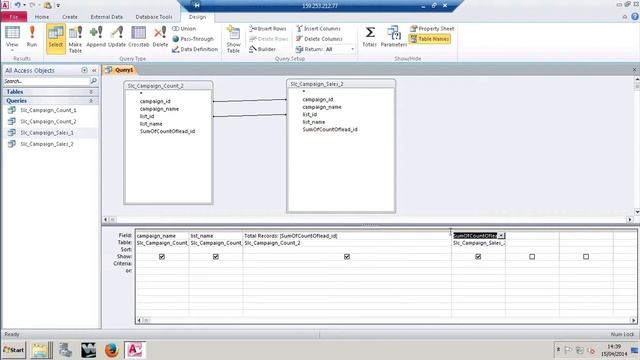Choose the Data Definition option
Image resolution: width=640 pixels, height=360 pixels.
(195, 49)
